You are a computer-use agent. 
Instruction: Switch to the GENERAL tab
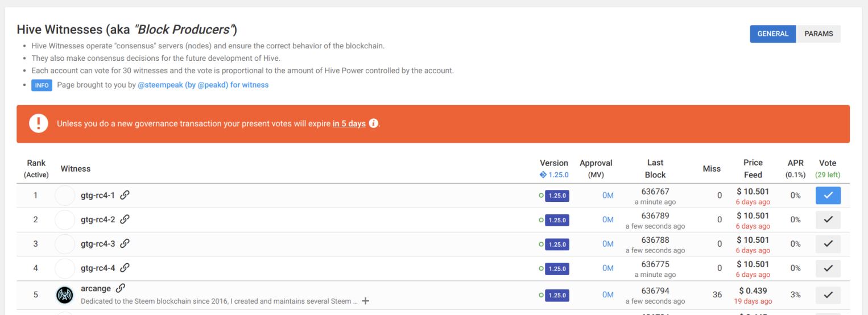(x=773, y=34)
